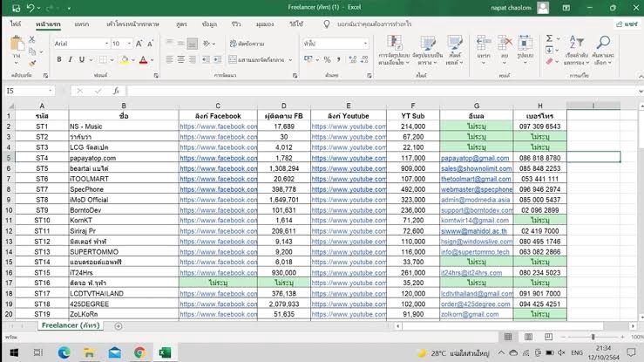Open the sales@shownolimit.com email link
This screenshot has height=362, width=644.
pyautogui.click(x=477, y=168)
